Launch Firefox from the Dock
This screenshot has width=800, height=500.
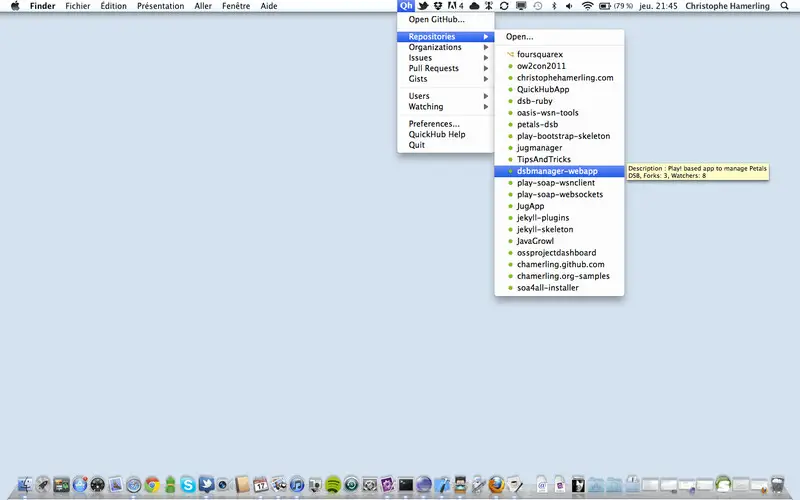(496, 485)
